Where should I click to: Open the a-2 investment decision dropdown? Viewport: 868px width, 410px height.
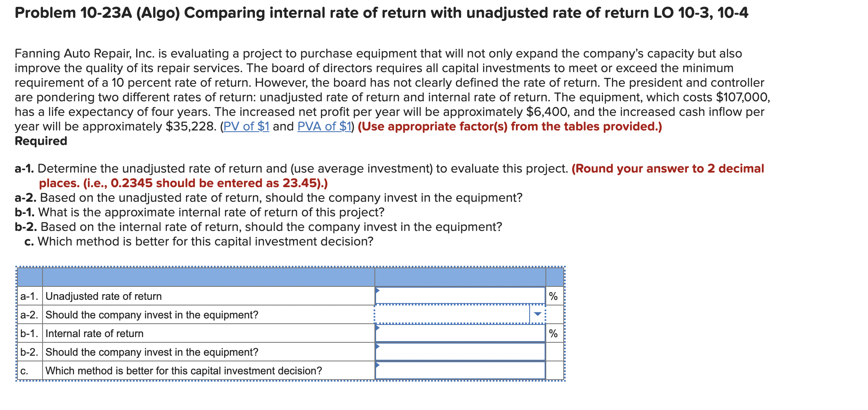pyautogui.click(x=458, y=314)
